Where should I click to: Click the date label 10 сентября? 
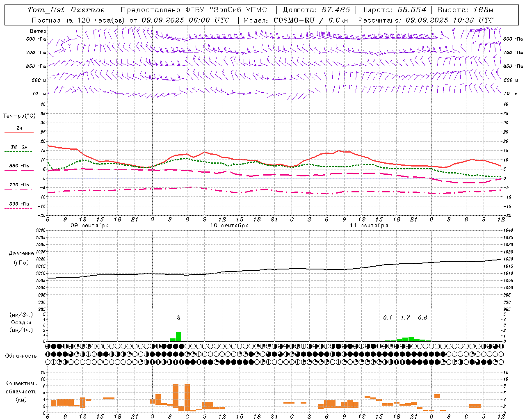229,226
